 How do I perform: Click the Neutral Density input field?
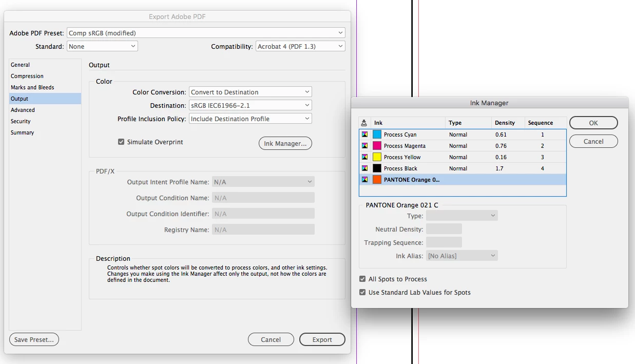[x=444, y=229]
